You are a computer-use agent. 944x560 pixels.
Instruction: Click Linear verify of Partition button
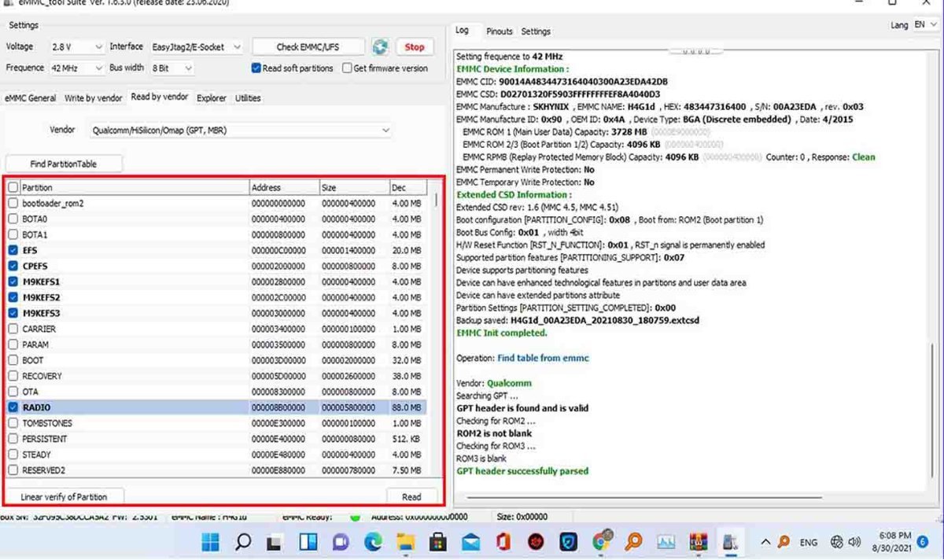[64, 496]
